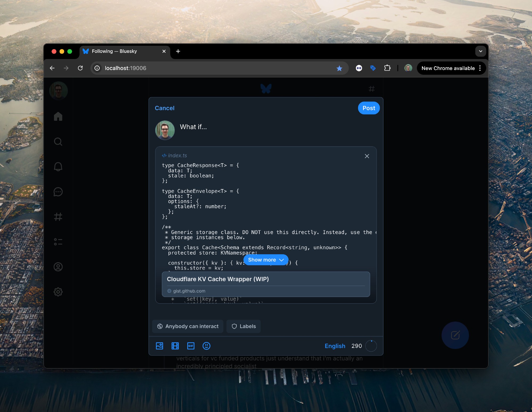Cancel the post composer
The width and height of the screenshot is (532, 412).
click(164, 108)
